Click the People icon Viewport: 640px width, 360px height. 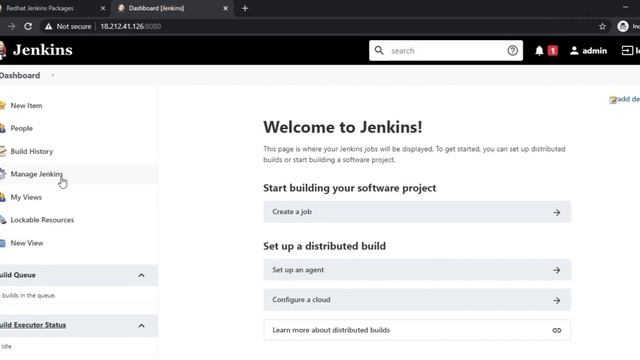2,128
